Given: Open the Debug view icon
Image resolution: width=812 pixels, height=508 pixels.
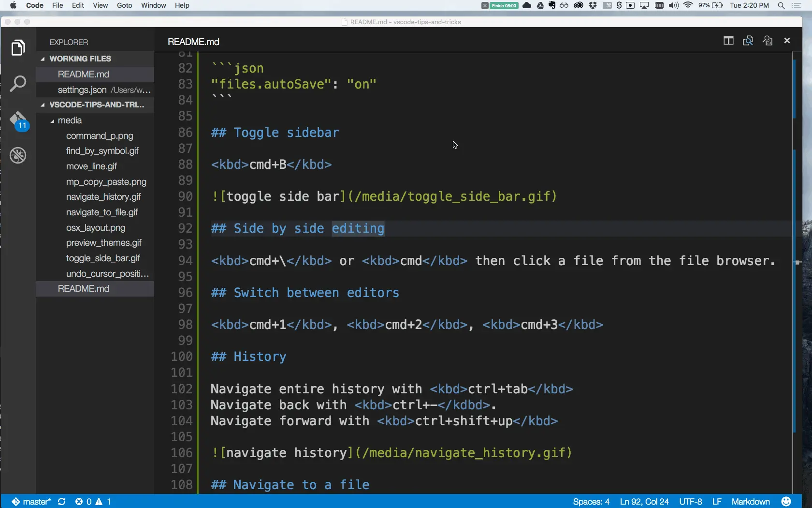Looking at the screenshot, I should [18, 155].
